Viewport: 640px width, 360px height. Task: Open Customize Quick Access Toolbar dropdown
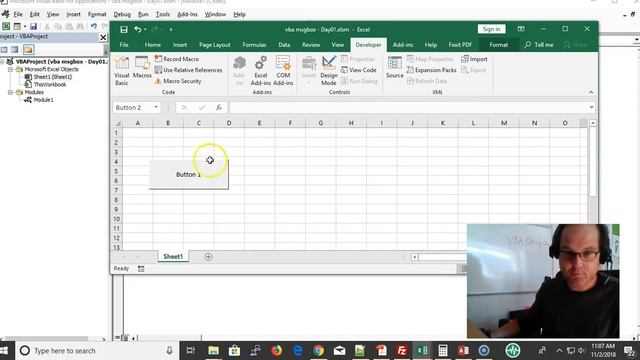coord(171,29)
